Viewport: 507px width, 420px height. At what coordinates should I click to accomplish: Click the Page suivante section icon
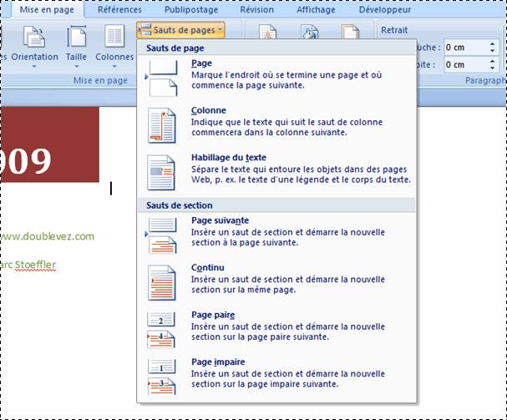(162, 235)
